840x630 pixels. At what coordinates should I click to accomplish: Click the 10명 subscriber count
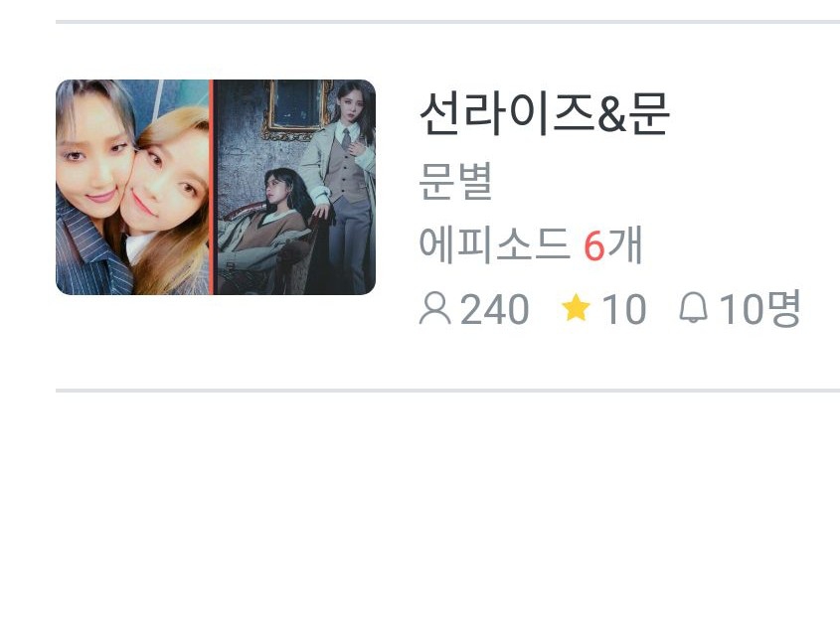tap(759, 309)
